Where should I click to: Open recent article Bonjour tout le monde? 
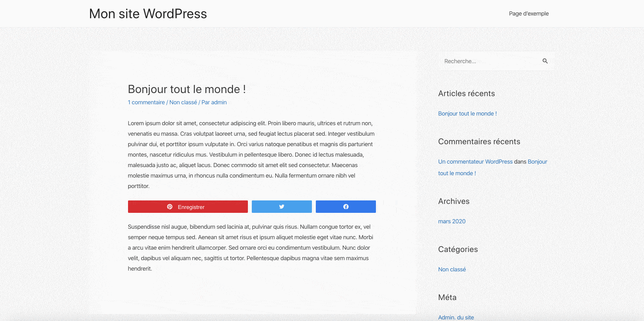(x=467, y=114)
